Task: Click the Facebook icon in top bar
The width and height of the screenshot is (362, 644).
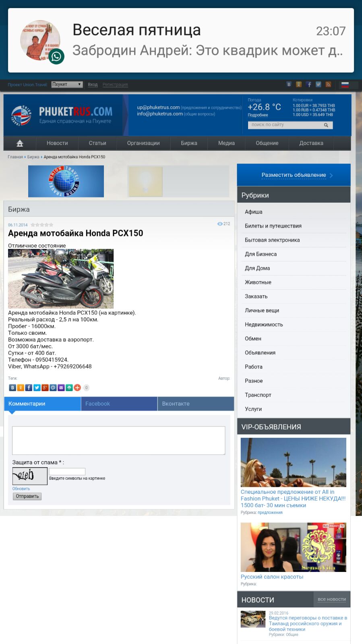Action: pyautogui.click(x=308, y=85)
